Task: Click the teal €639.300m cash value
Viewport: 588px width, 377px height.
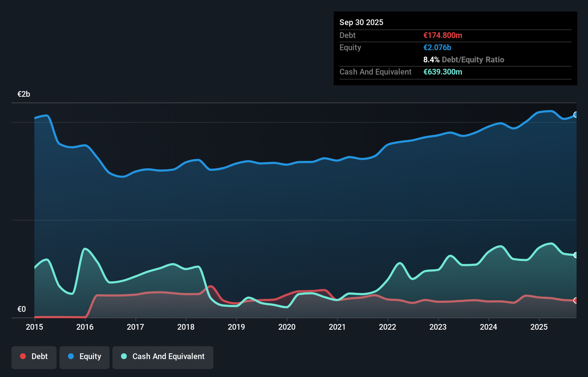Action: coord(443,72)
